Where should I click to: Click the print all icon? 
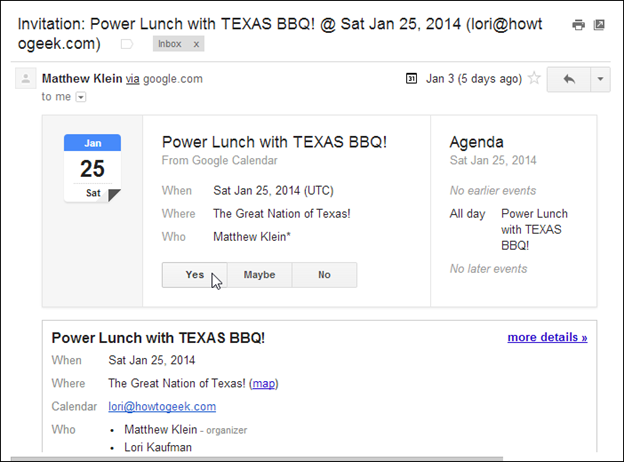click(578, 25)
